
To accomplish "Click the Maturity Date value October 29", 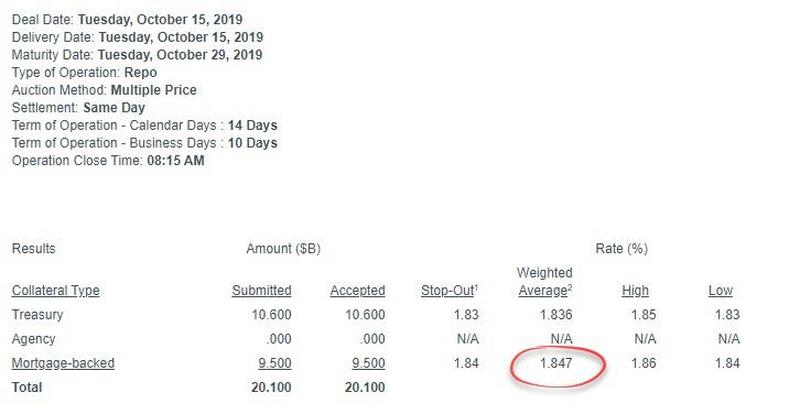I will pyautogui.click(x=180, y=55).
